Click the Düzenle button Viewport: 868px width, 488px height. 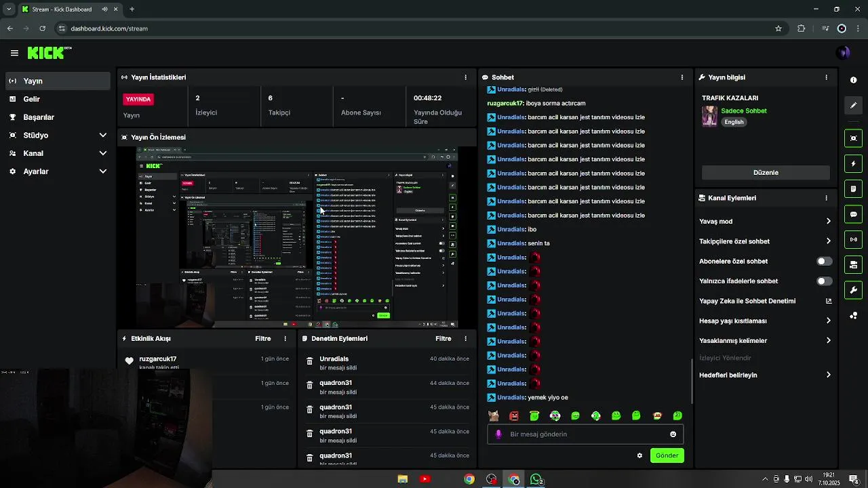click(x=766, y=172)
